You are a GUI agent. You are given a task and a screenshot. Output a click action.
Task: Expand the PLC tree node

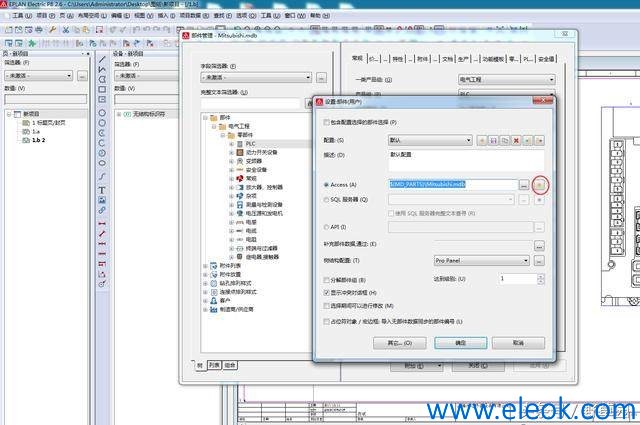tap(231, 144)
